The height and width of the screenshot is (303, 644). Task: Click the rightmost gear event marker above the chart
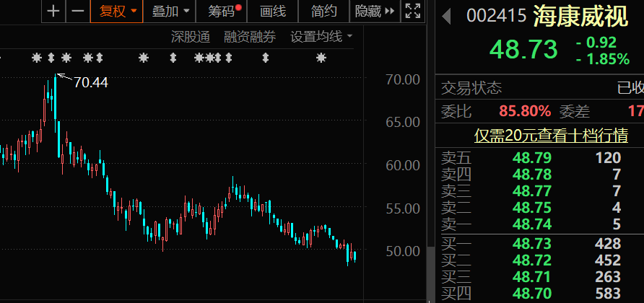321,58
